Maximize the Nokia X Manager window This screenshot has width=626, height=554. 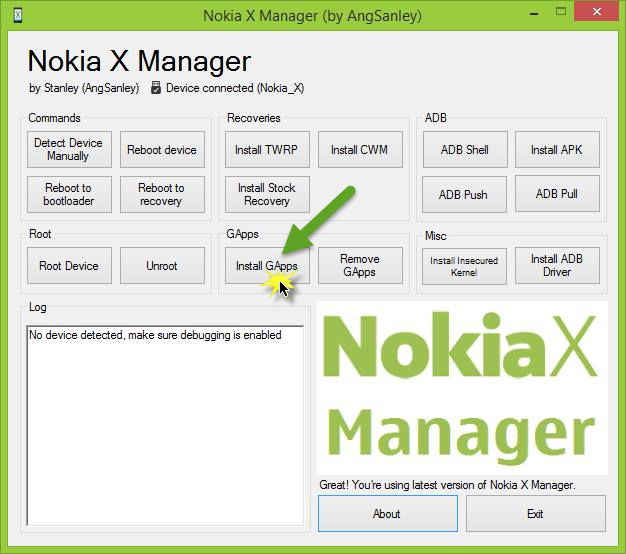point(561,12)
